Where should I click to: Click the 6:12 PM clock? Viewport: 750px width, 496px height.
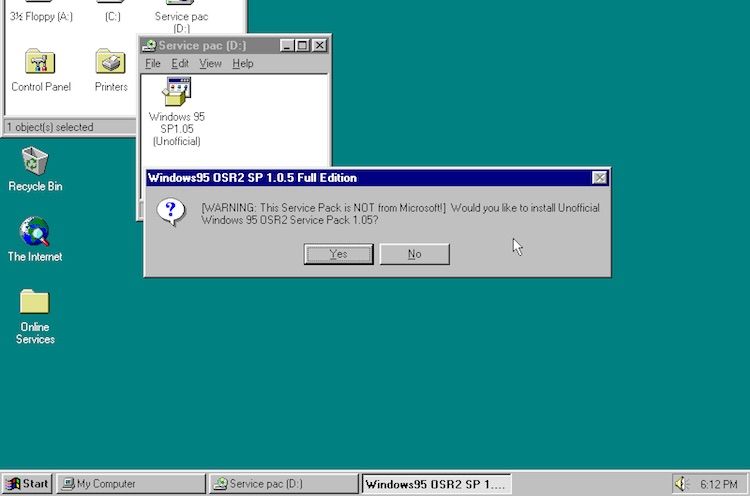[x=718, y=485]
